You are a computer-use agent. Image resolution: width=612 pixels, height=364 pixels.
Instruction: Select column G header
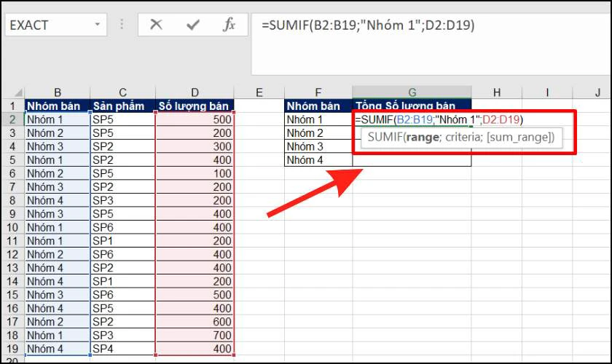(412, 92)
